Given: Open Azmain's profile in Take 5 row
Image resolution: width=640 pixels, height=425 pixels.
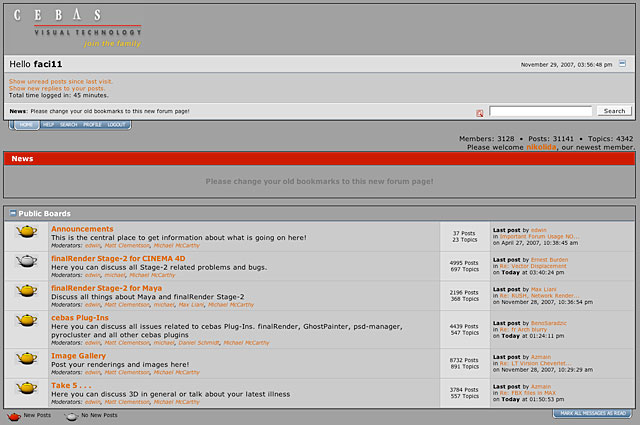Looking at the screenshot, I should [x=541, y=387].
